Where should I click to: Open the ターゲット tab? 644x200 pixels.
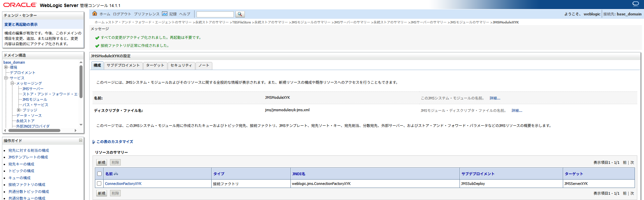[x=155, y=66]
